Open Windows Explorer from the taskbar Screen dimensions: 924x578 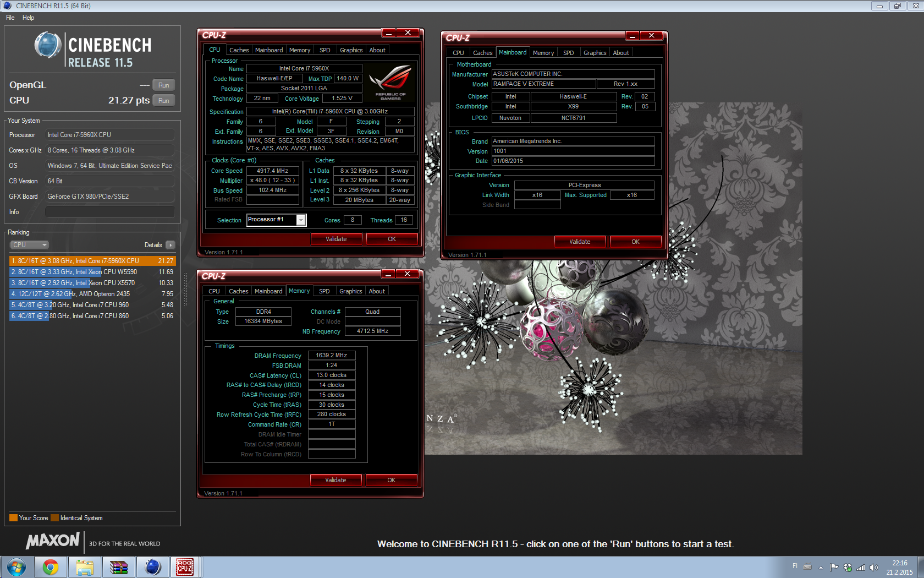(85, 567)
